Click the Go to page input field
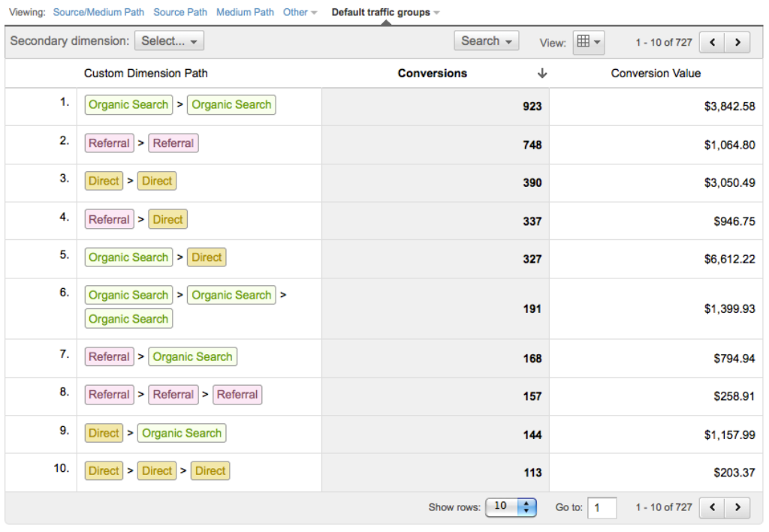The width and height of the screenshot is (769, 532). click(x=602, y=507)
